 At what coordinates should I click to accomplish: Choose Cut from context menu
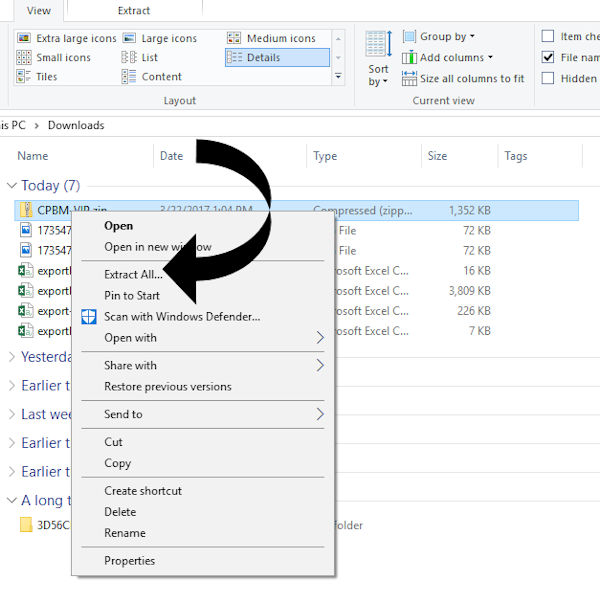click(203, 442)
